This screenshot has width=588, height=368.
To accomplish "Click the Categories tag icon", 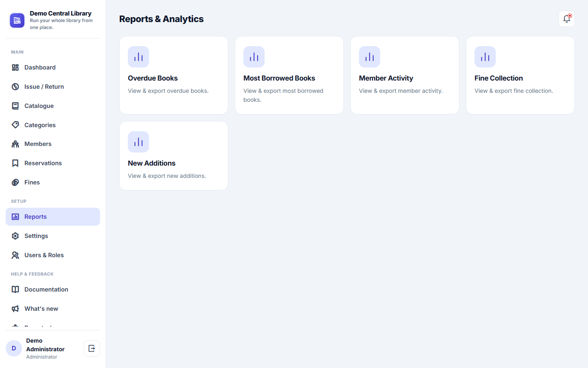I will tap(15, 125).
